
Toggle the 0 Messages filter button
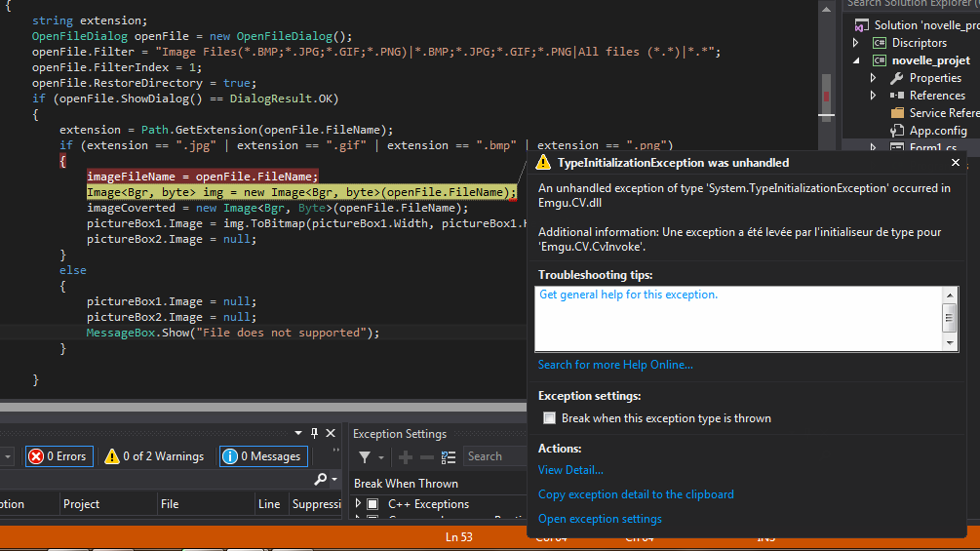click(x=263, y=456)
